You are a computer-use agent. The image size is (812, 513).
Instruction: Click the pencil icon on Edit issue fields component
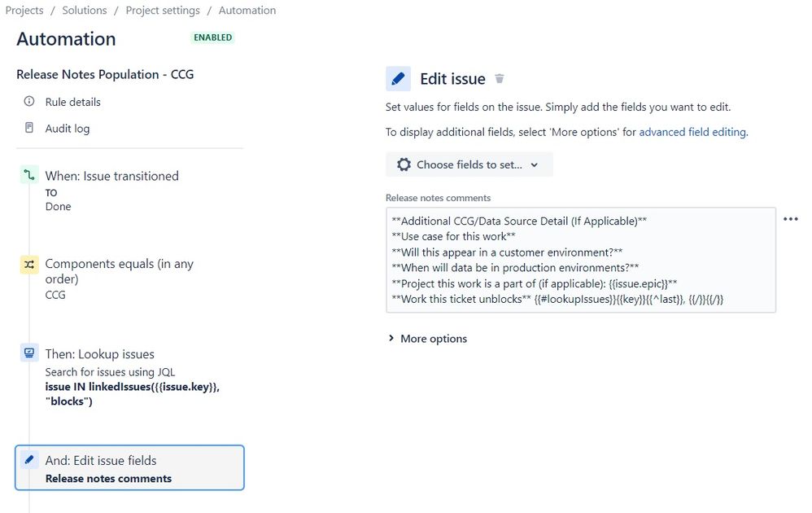[28, 458]
